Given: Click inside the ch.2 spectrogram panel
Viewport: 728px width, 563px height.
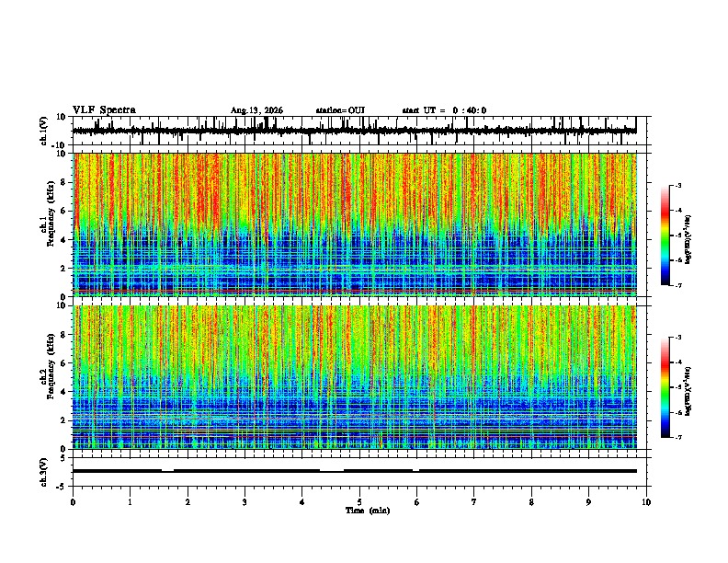Looking at the screenshot, I should coord(355,377).
